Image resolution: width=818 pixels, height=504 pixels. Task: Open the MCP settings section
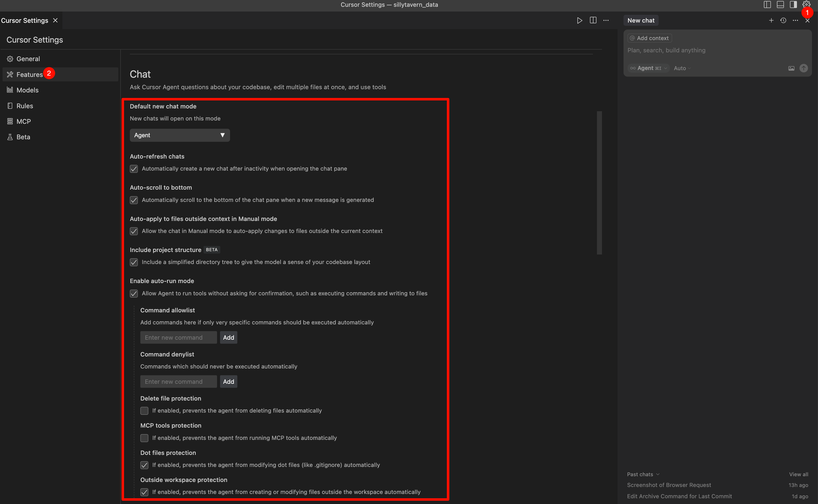pyautogui.click(x=60, y=121)
